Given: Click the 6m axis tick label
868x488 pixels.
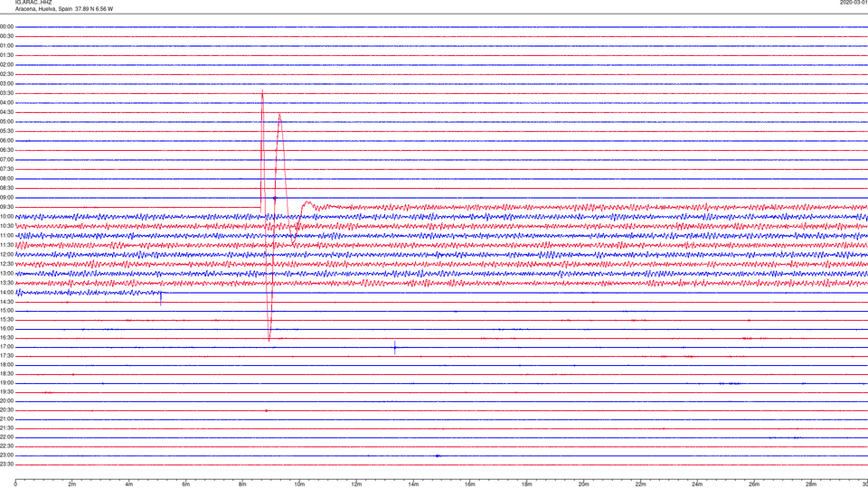Looking at the screenshot, I should click(x=186, y=484).
